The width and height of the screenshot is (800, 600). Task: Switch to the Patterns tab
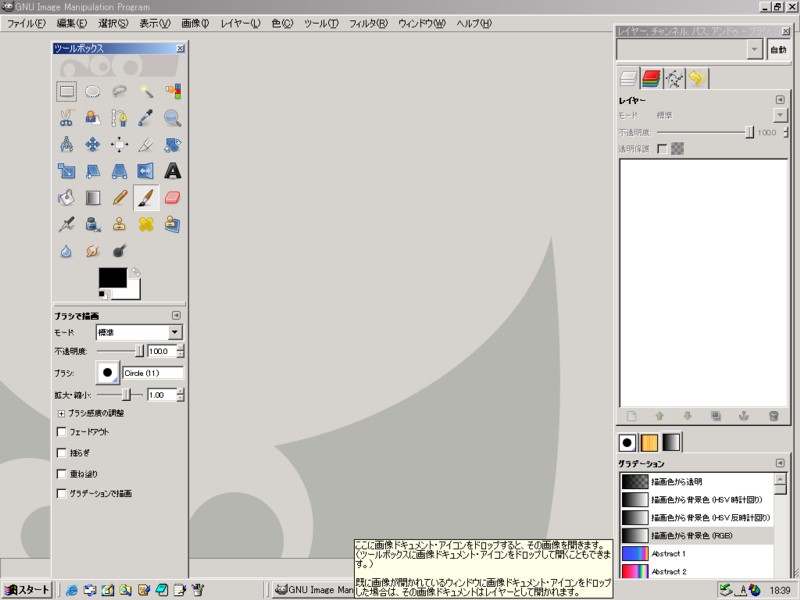pos(649,443)
